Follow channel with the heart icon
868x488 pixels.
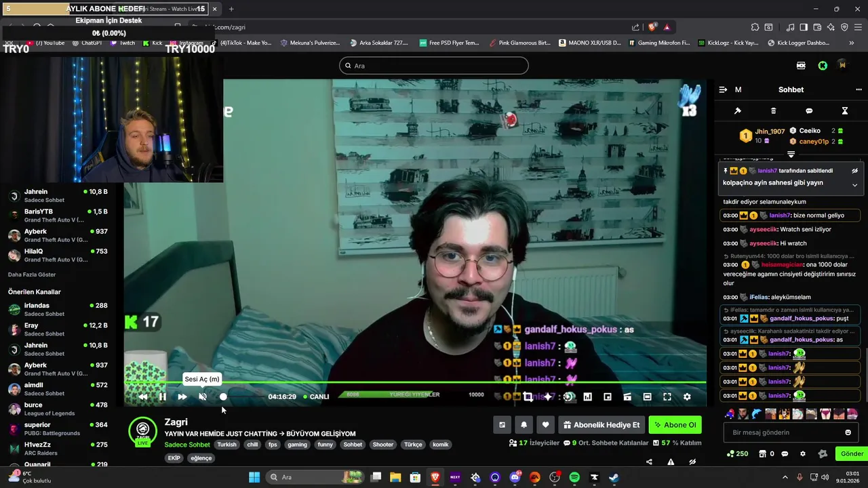pyautogui.click(x=545, y=425)
